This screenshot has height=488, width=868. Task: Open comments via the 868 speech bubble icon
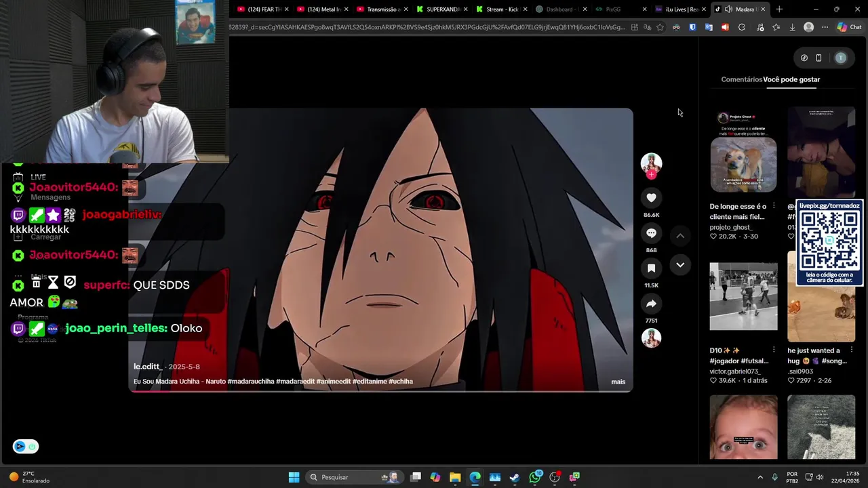651,233
